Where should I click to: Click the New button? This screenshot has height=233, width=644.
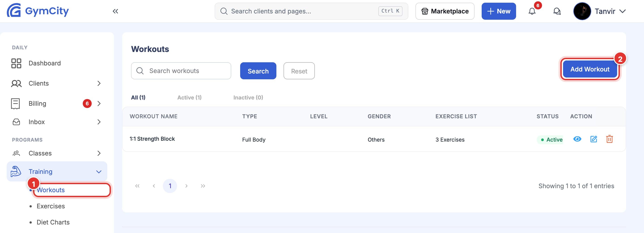point(498,11)
